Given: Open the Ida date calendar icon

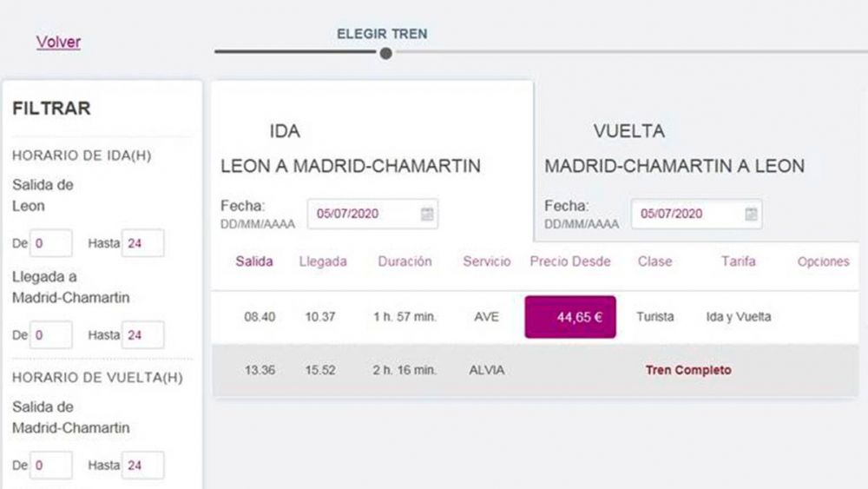Looking at the screenshot, I should tap(427, 214).
